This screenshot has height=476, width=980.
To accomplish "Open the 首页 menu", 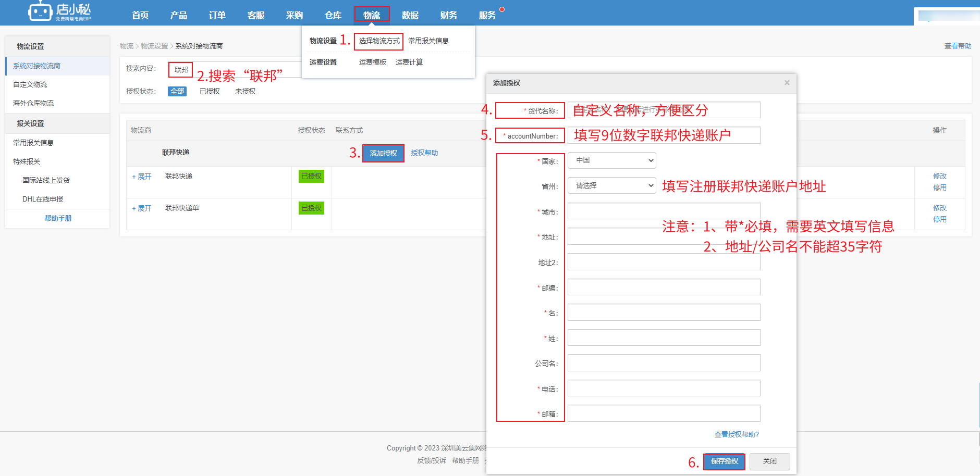I will click(140, 15).
